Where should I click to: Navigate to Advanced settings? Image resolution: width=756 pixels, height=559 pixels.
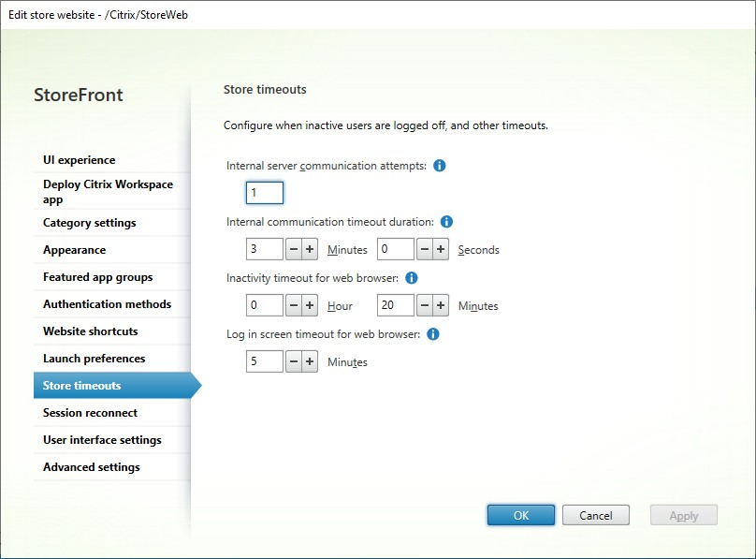pyautogui.click(x=91, y=466)
